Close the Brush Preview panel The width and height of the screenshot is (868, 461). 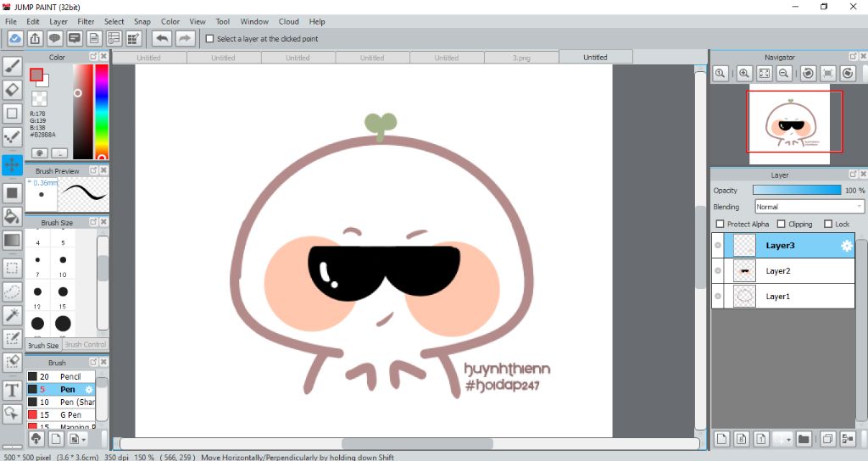(103, 170)
